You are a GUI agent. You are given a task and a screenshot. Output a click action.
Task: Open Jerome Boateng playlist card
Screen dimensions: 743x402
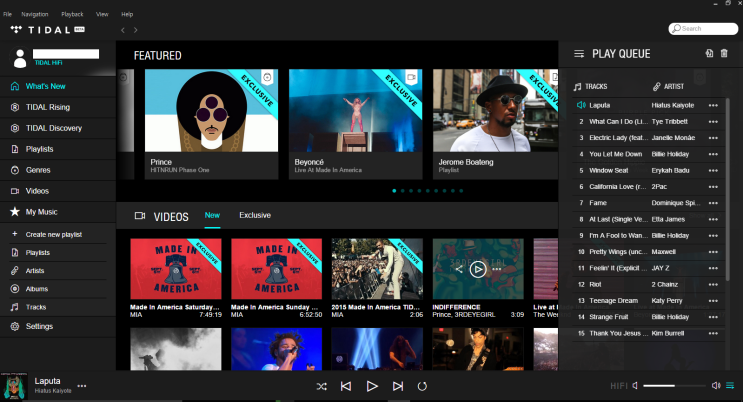click(495, 124)
